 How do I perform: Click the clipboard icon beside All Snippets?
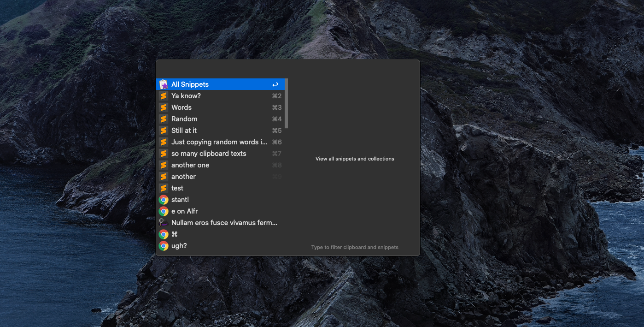[164, 84]
